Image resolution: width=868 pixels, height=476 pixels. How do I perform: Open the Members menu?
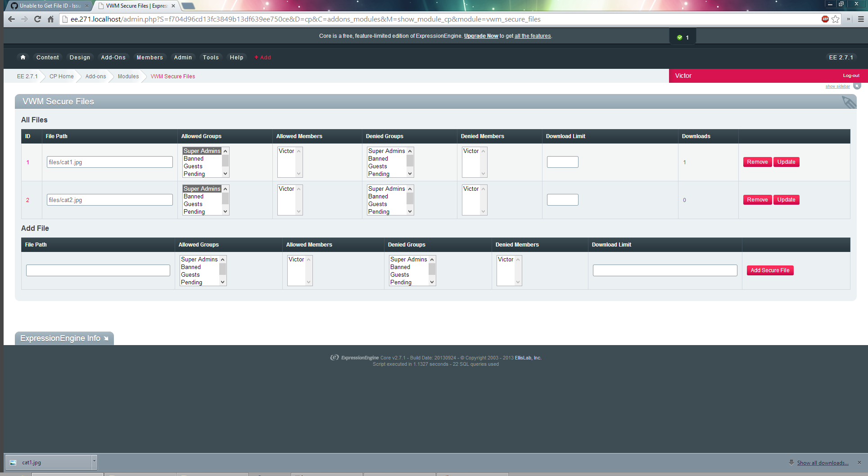pos(150,57)
